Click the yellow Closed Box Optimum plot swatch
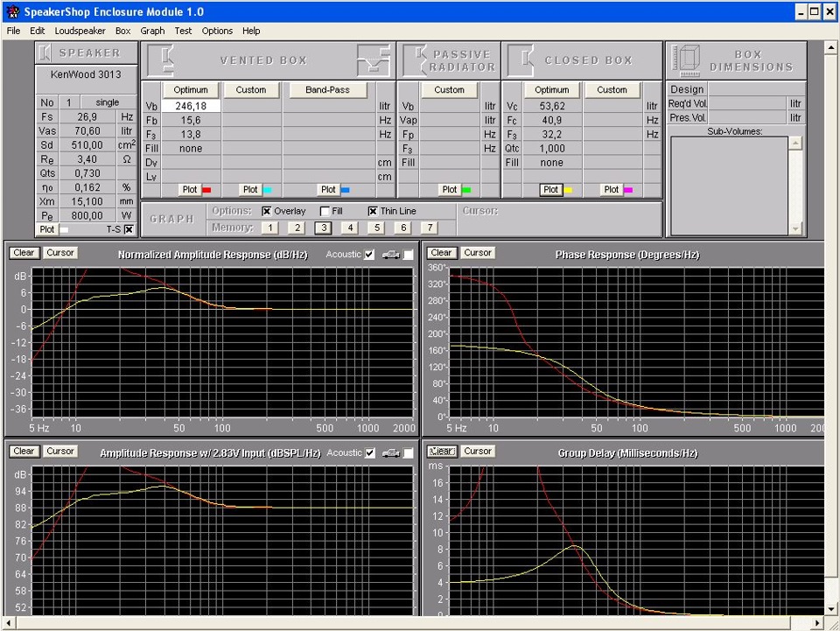This screenshot has width=840, height=631. tap(568, 190)
